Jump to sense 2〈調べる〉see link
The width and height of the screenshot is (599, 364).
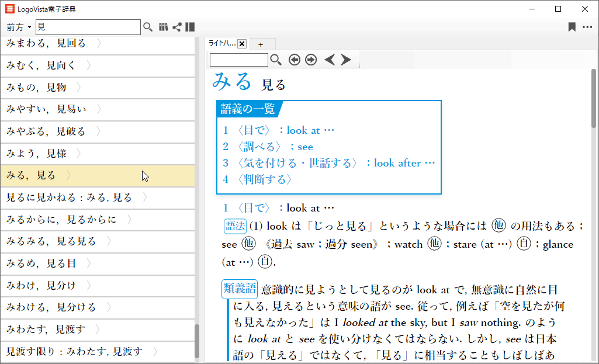(268, 147)
